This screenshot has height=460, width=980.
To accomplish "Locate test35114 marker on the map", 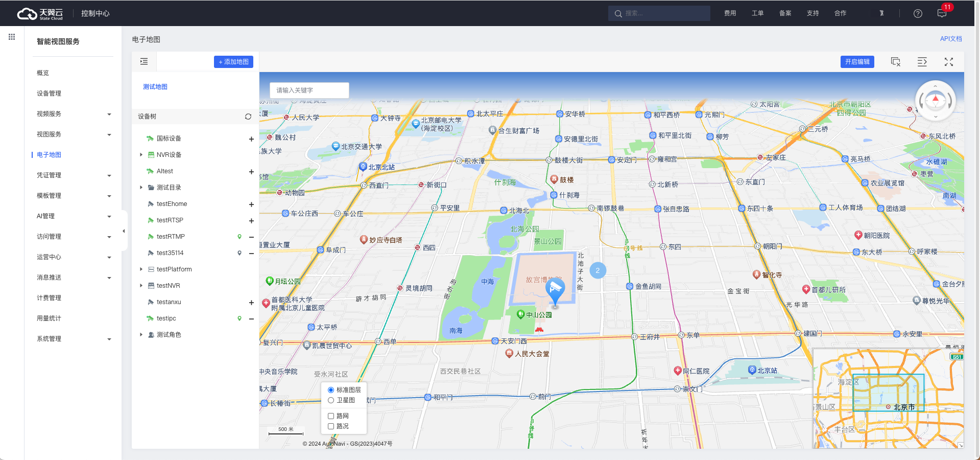I will (240, 253).
